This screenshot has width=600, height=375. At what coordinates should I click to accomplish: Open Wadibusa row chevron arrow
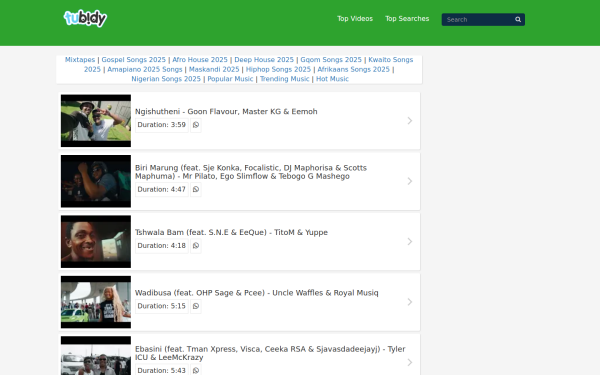point(410,302)
